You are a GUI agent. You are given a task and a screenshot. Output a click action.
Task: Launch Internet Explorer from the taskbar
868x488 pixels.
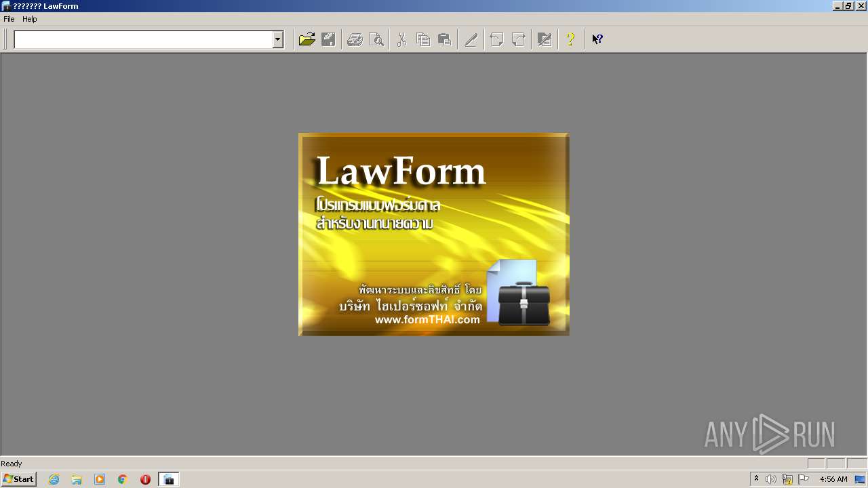pos(54,479)
